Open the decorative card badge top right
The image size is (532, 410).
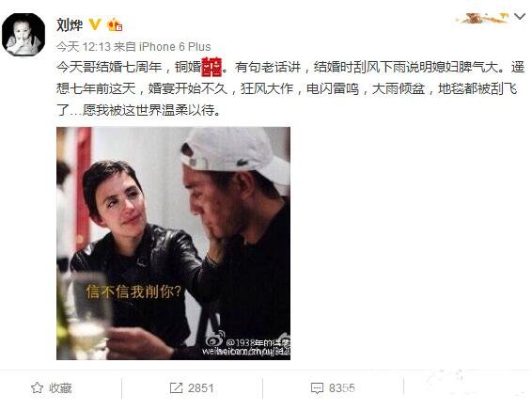tap(483, 18)
